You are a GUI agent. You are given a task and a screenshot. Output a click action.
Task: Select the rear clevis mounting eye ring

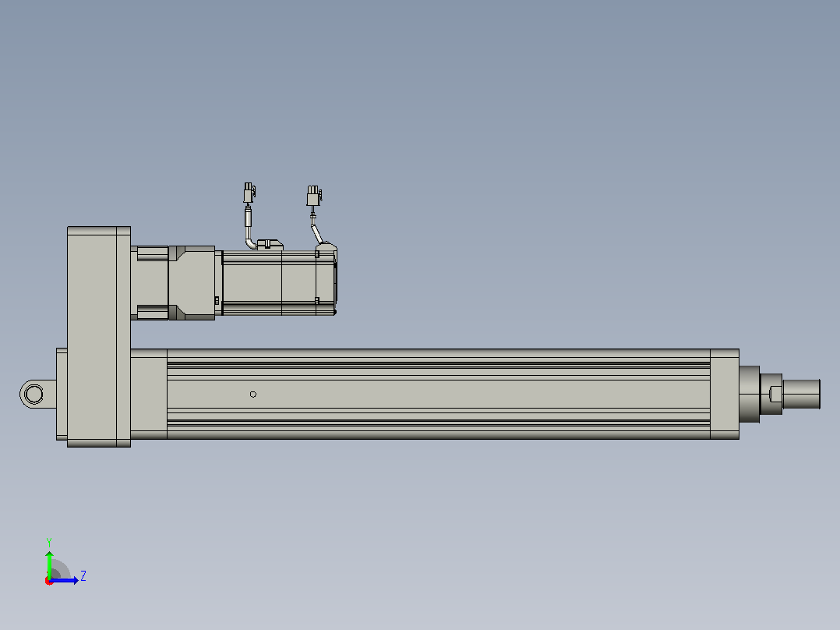pos(34,394)
